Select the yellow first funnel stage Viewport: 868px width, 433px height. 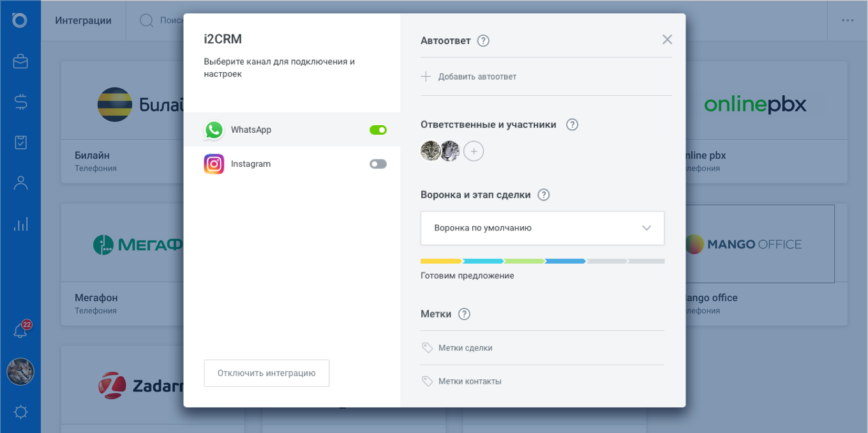(x=441, y=261)
